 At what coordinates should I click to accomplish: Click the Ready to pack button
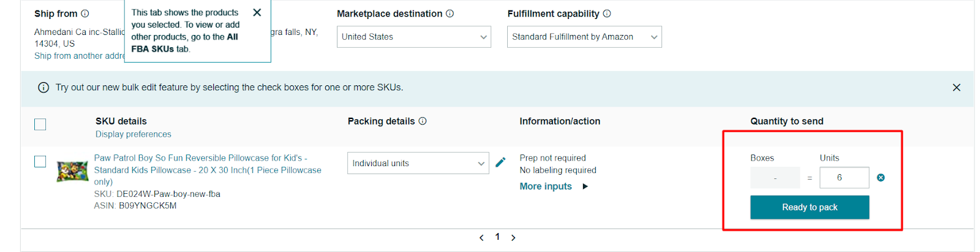coord(809,207)
